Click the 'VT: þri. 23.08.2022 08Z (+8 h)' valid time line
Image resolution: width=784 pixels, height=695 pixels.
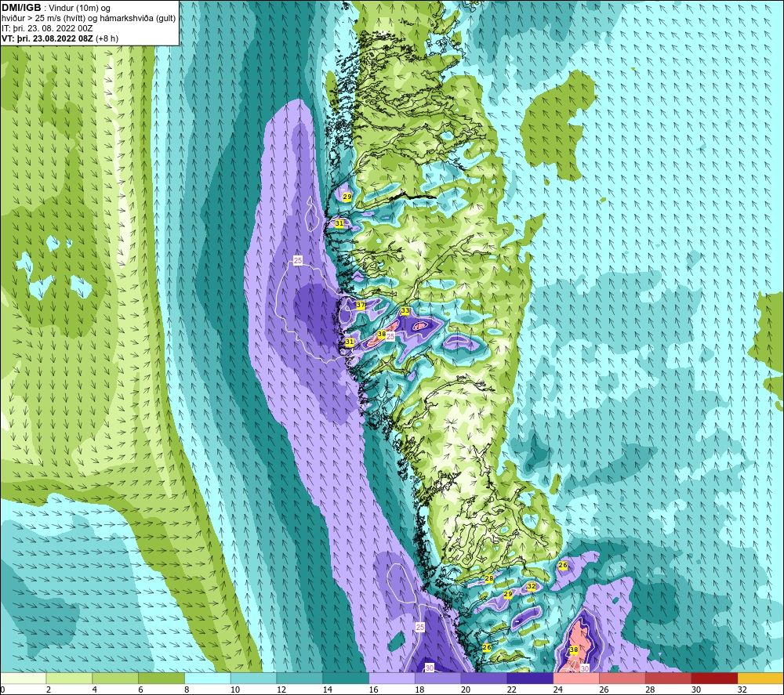[x=60, y=38]
